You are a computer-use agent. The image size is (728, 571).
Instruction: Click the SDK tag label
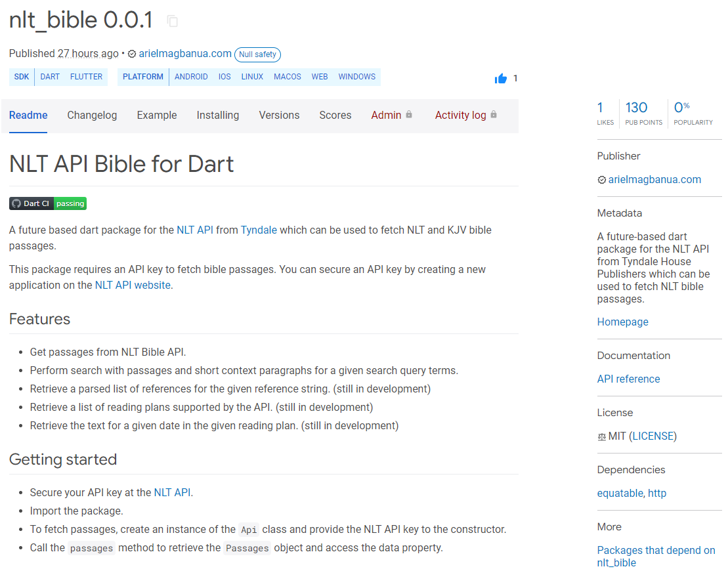(22, 77)
